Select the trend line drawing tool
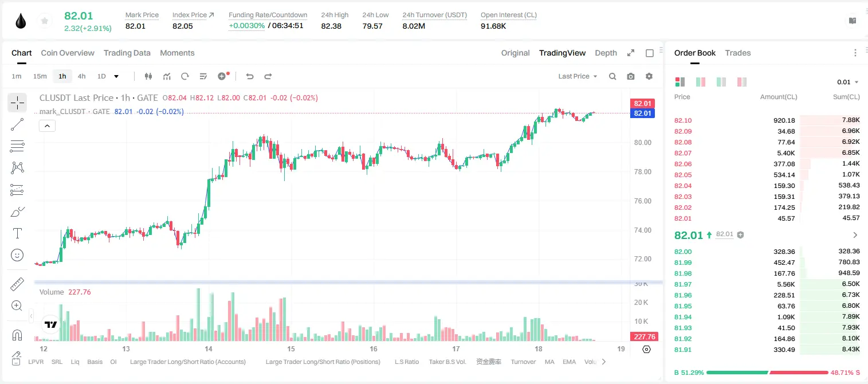 (17, 124)
